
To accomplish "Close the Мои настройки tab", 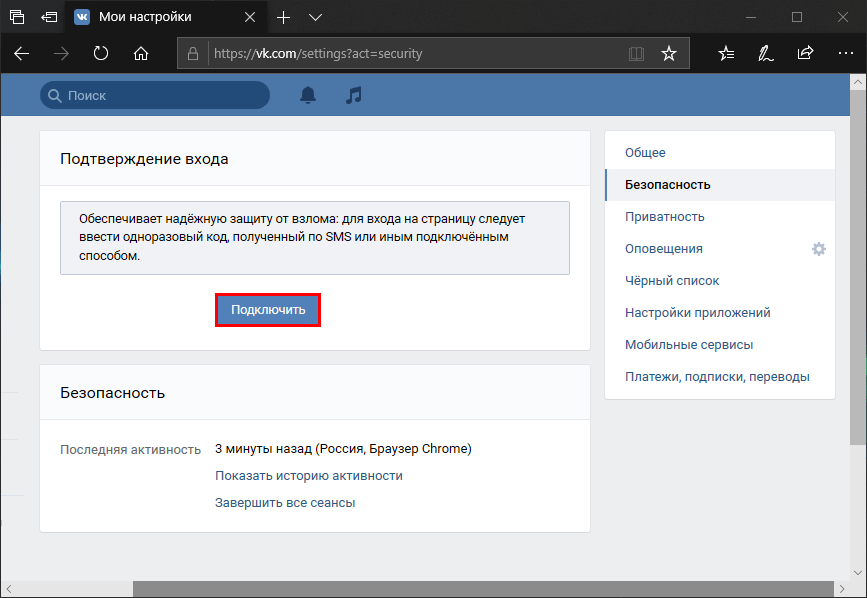I will 250,17.
